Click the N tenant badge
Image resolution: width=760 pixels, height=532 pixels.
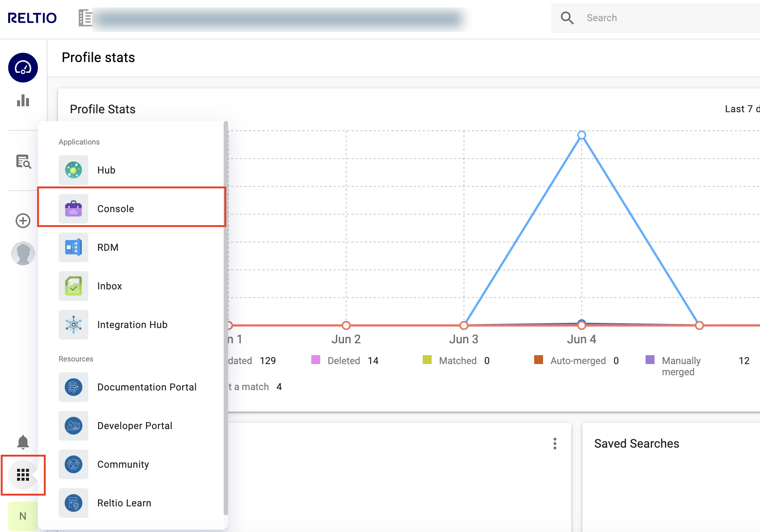(x=23, y=516)
